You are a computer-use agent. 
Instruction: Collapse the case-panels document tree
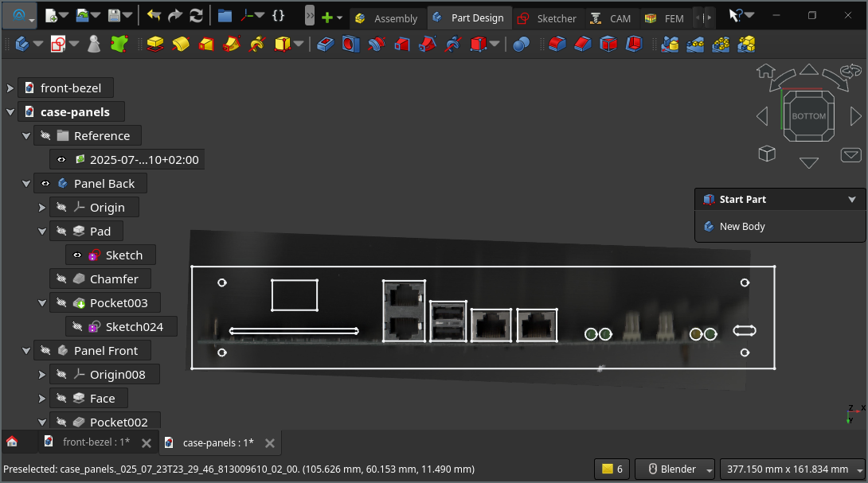click(x=10, y=112)
